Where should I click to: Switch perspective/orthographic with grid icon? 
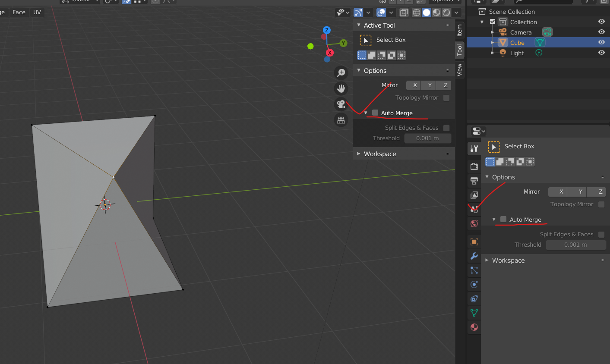point(341,120)
